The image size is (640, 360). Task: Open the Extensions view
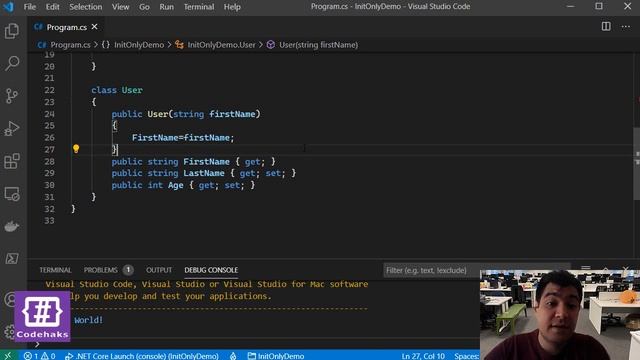(12, 161)
